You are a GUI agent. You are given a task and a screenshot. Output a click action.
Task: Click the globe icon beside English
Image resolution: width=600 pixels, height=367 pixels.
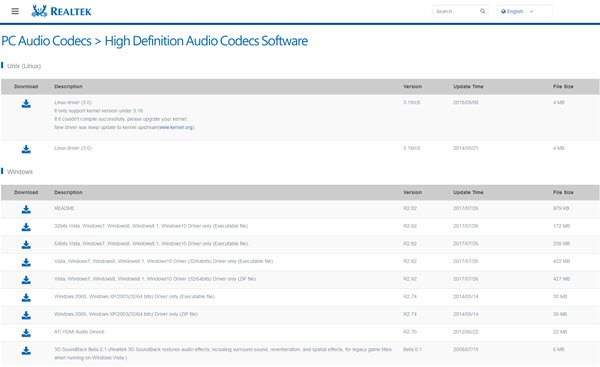503,11
